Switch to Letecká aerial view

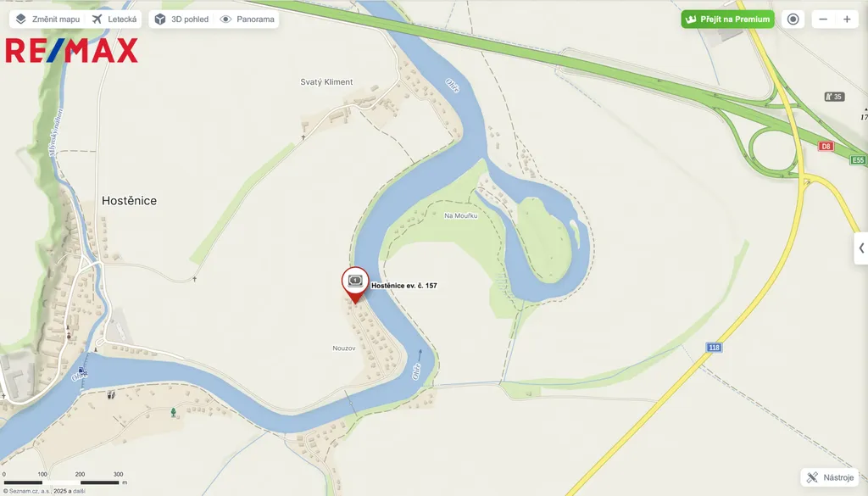[114, 20]
